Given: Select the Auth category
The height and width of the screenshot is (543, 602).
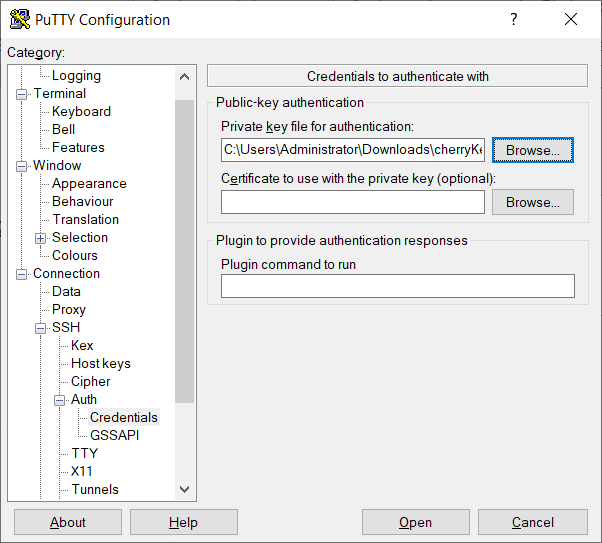Looking at the screenshot, I should click(x=84, y=400).
